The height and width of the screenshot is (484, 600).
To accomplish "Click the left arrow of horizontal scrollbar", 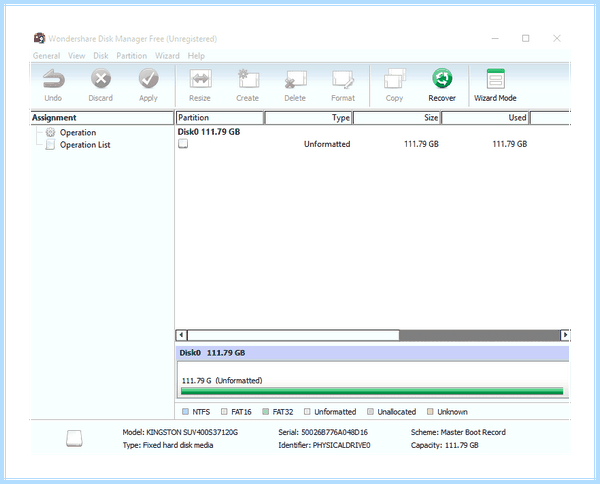I will click(x=181, y=335).
